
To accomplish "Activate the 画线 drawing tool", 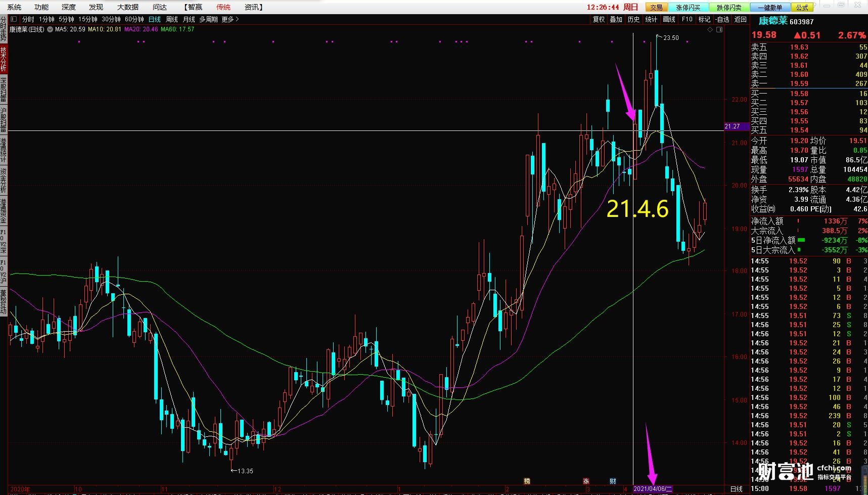I will click(669, 19).
